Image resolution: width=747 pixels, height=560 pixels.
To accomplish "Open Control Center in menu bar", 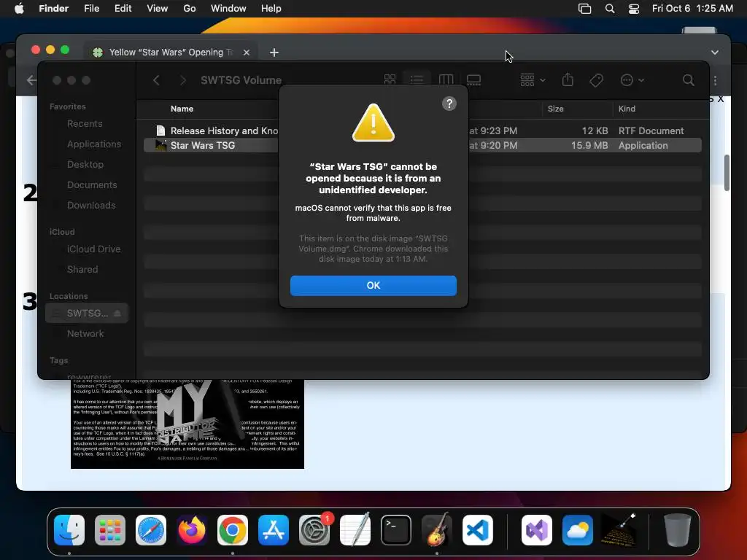I will (634, 9).
